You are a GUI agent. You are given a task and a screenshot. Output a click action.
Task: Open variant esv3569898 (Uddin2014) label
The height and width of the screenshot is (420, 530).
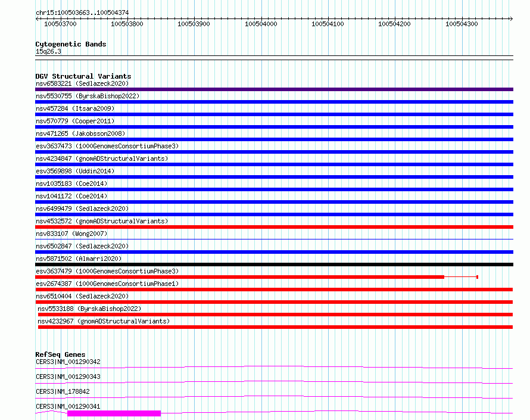[75, 171]
